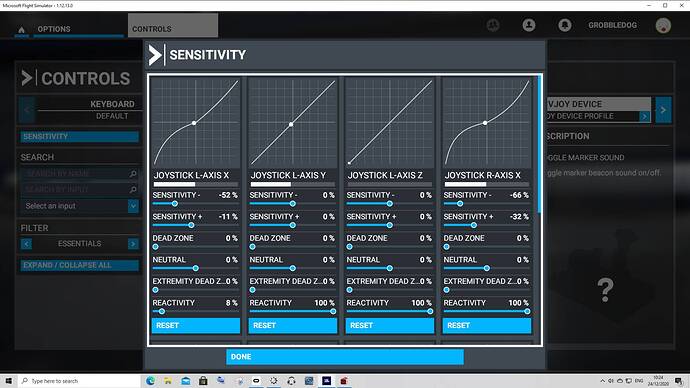Click the question mark help icon

click(606, 289)
